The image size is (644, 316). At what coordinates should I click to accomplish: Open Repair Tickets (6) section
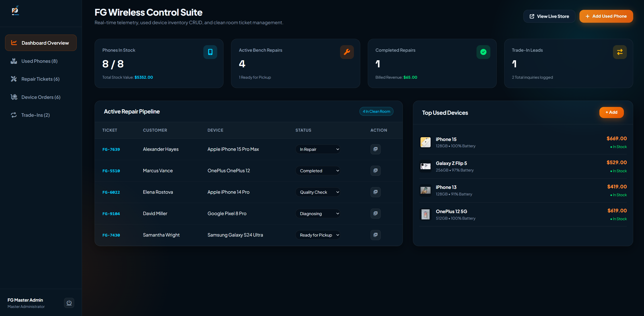(x=41, y=79)
